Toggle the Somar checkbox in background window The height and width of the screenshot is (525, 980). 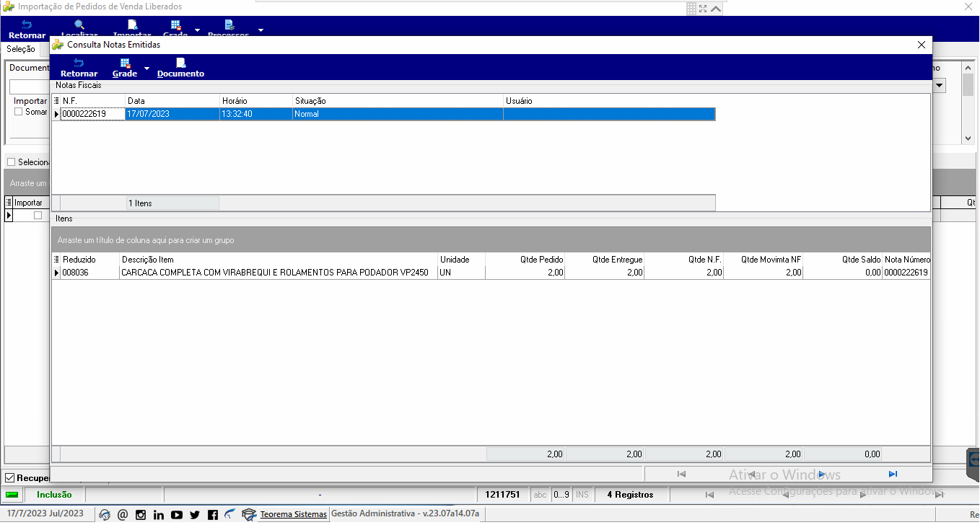(19, 112)
